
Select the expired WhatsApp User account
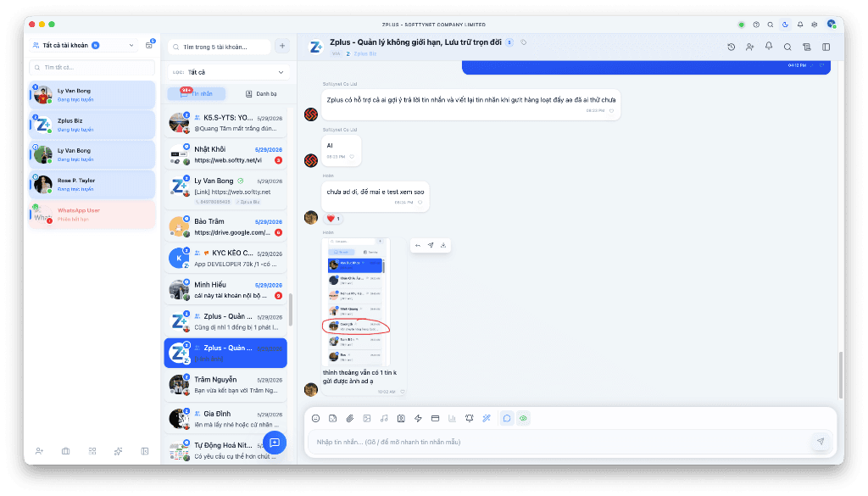(x=92, y=215)
